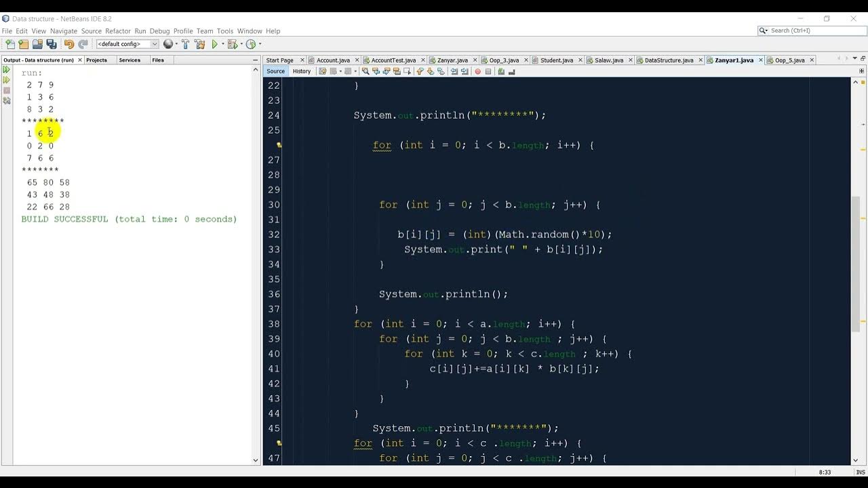Click the Profile Project icon
This screenshot has width=868, height=488.
(x=251, y=44)
